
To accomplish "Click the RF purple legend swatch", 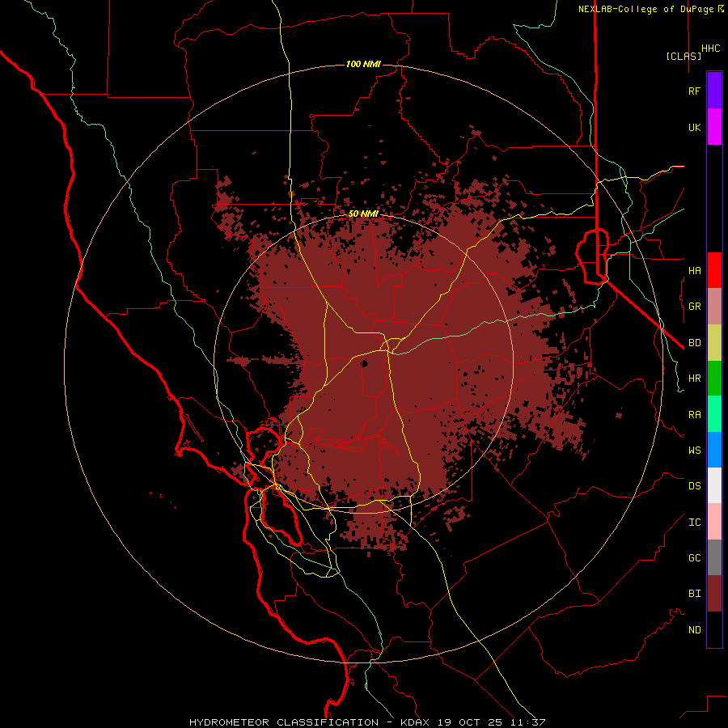I will [x=714, y=91].
